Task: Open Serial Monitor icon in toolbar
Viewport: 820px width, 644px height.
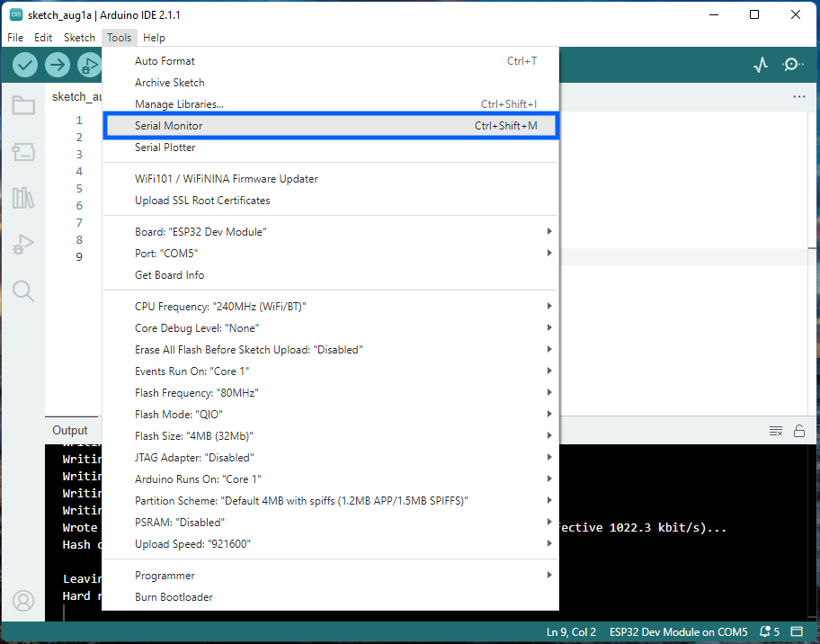Action: pyautogui.click(x=793, y=65)
